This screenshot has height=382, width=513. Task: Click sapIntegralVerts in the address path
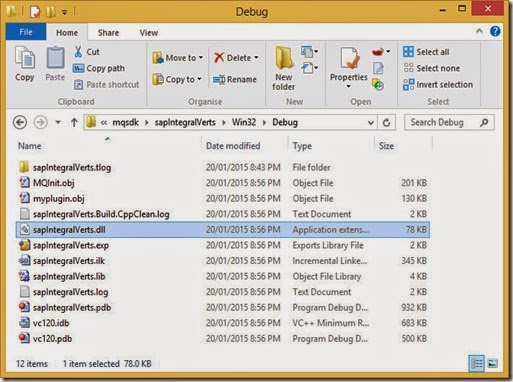(x=185, y=122)
